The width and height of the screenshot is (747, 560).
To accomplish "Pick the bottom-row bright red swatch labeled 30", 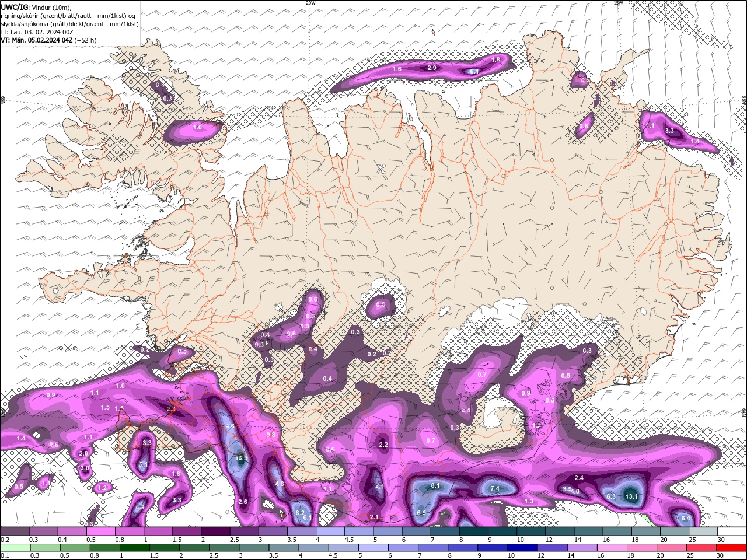I will pyautogui.click(x=732, y=547).
